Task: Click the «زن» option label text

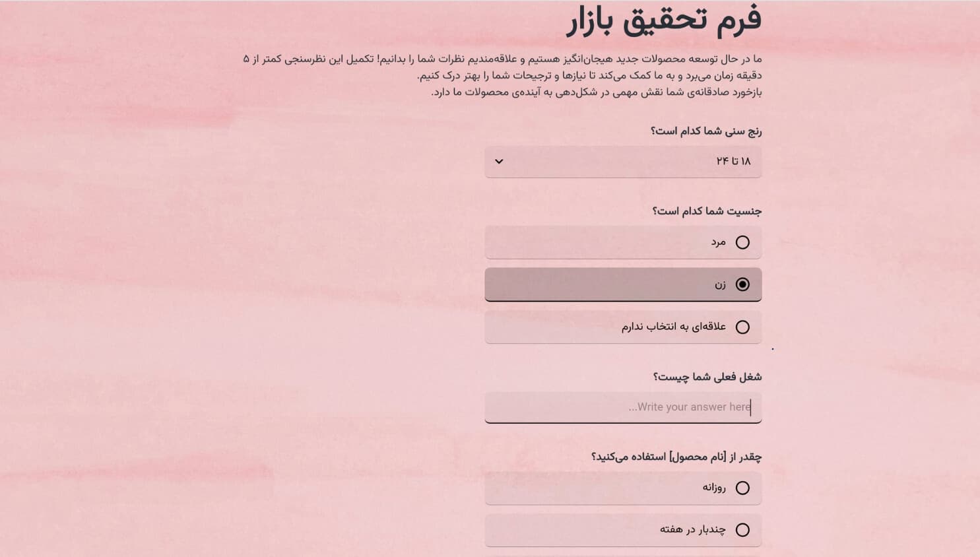Action: [x=720, y=284]
